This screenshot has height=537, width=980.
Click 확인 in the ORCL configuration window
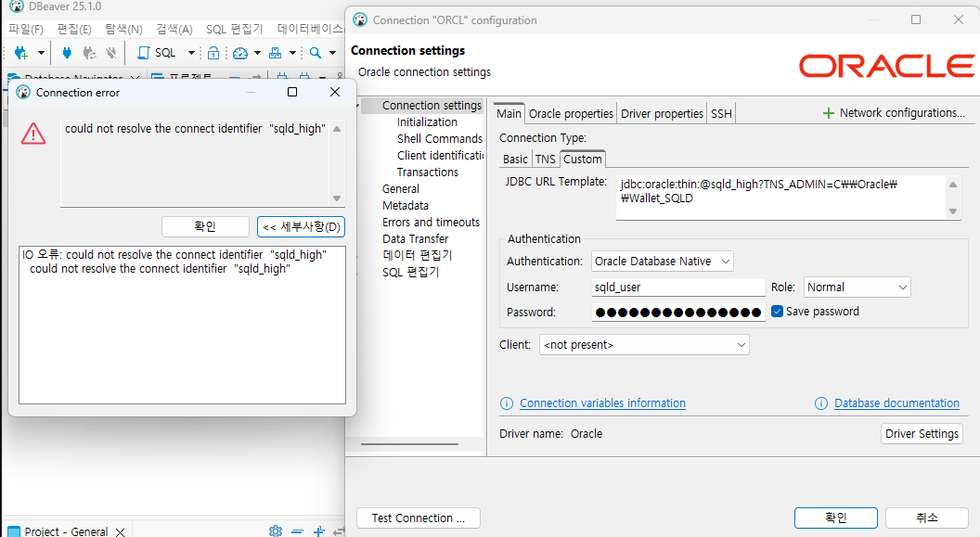[835, 518]
